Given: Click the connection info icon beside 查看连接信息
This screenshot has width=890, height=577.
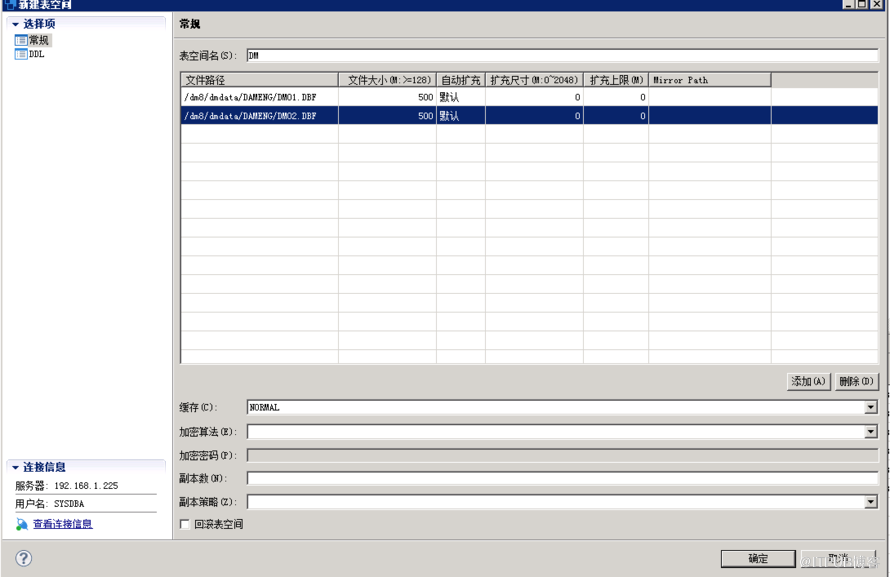Looking at the screenshot, I should click(22, 524).
